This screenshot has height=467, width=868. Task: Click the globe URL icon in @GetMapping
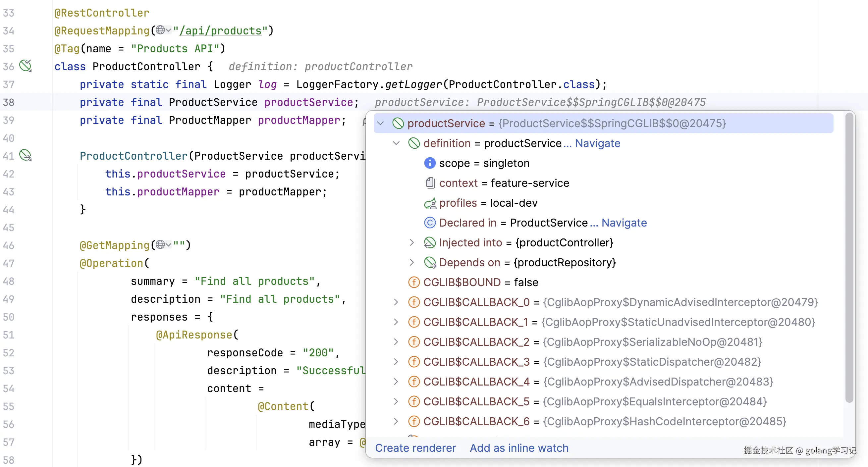(x=160, y=245)
